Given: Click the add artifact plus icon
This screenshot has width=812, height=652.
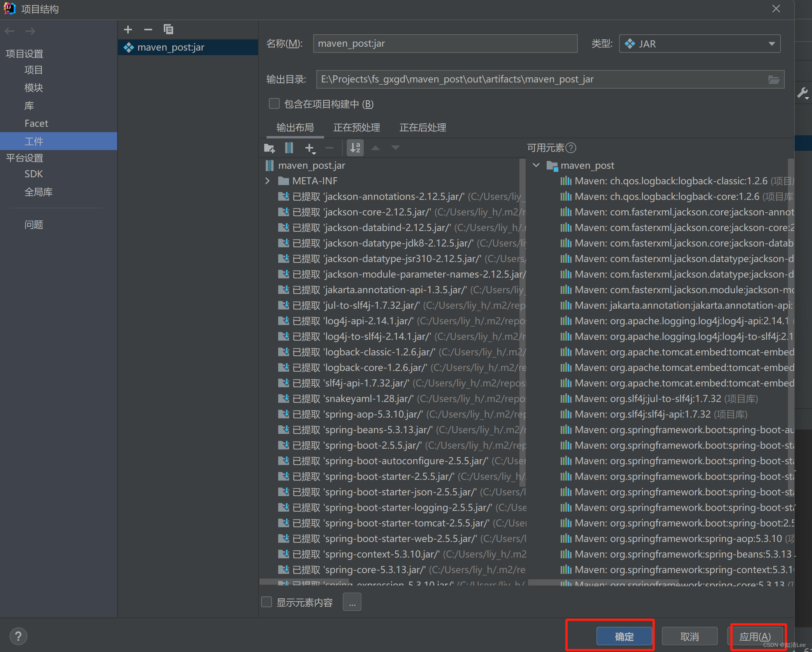Looking at the screenshot, I should [128, 30].
